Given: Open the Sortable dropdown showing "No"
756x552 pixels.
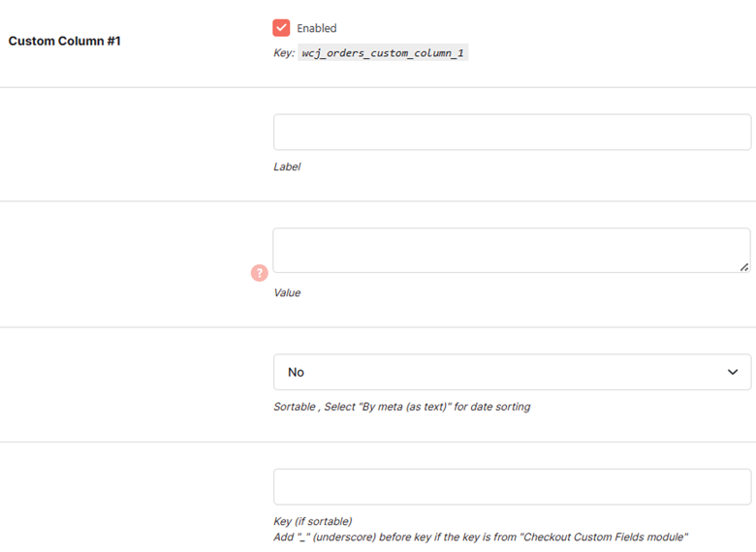Looking at the screenshot, I should 512,372.
